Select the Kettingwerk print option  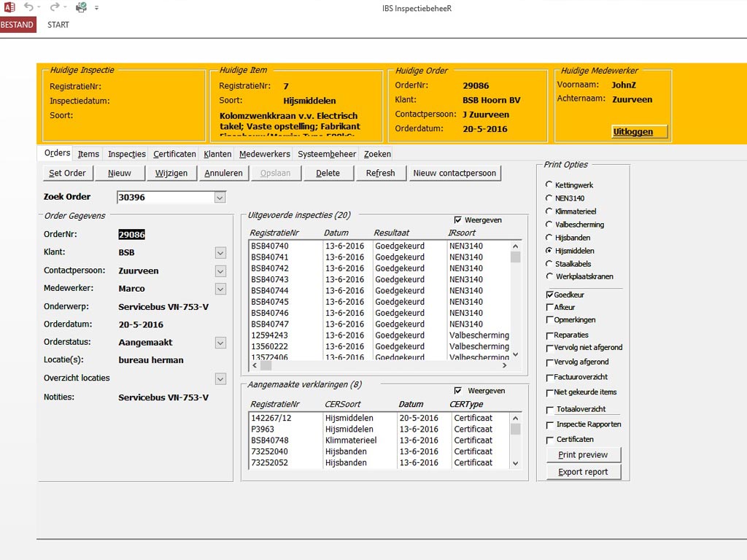[x=549, y=184]
